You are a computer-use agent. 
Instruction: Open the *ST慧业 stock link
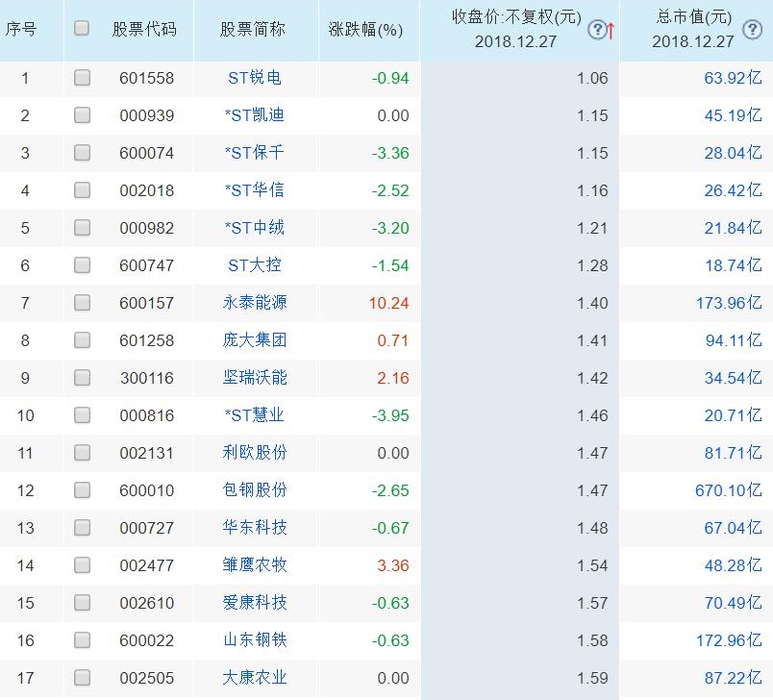click(255, 415)
